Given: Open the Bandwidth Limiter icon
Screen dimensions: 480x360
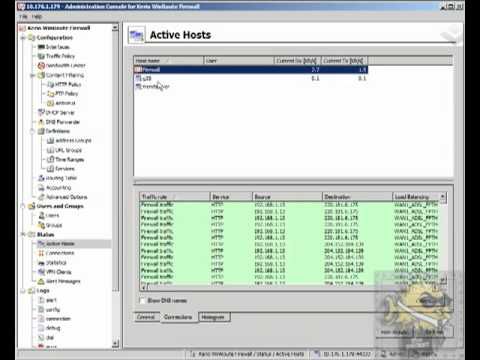Looking at the screenshot, I should tap(41, 65).
